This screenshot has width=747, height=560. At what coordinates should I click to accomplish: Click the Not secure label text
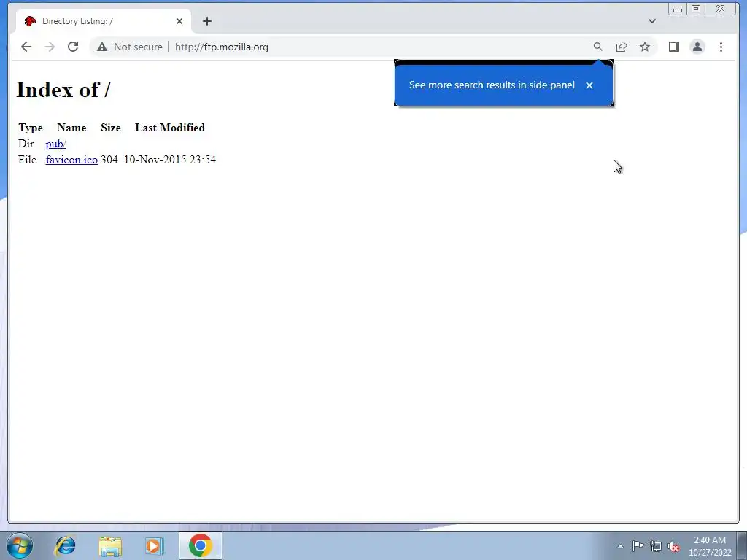coord(138,47)
